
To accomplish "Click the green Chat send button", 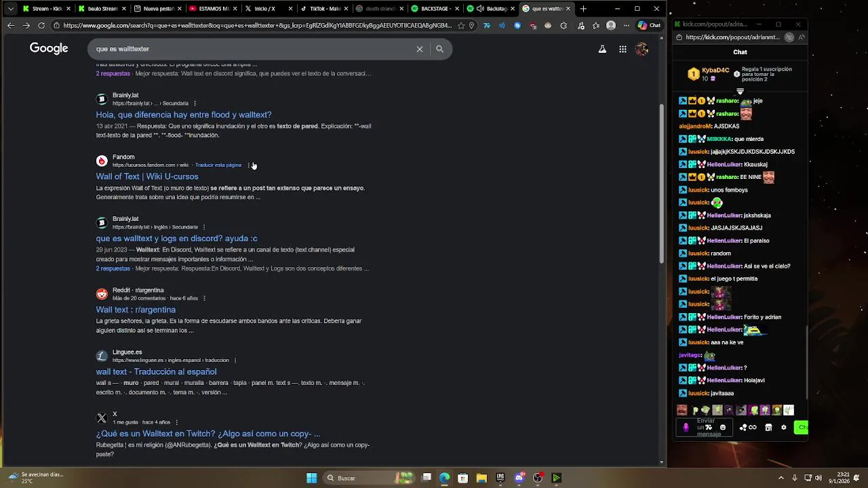I will pyautogui.click(x=802, y=427).
